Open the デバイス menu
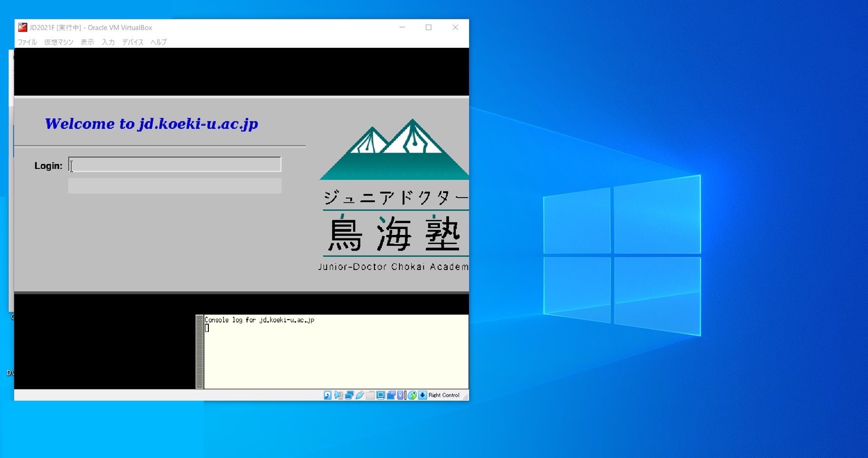Screen dimensions: 868x458 click(133, 42)
